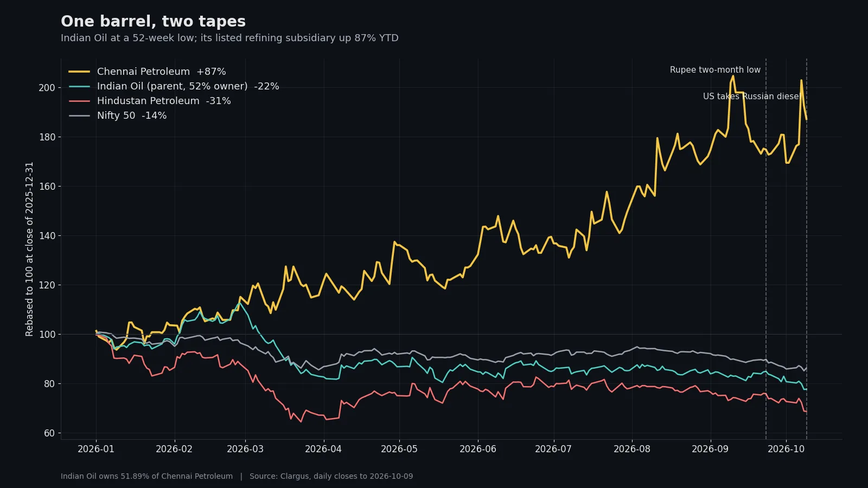Image resolution: width=868 pixels, height=488 pixels.
Task: Click the y-axis tick label 120
Action: point(47,285)
